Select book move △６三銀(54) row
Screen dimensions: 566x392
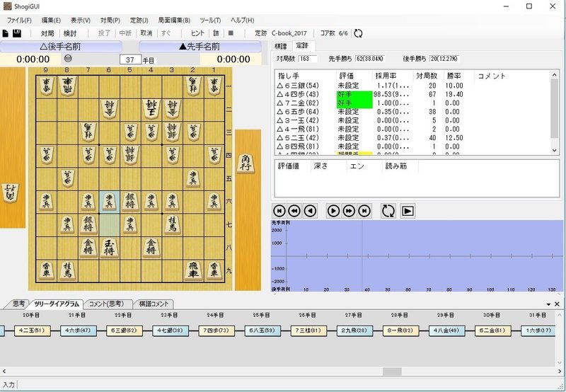(412, 86)
